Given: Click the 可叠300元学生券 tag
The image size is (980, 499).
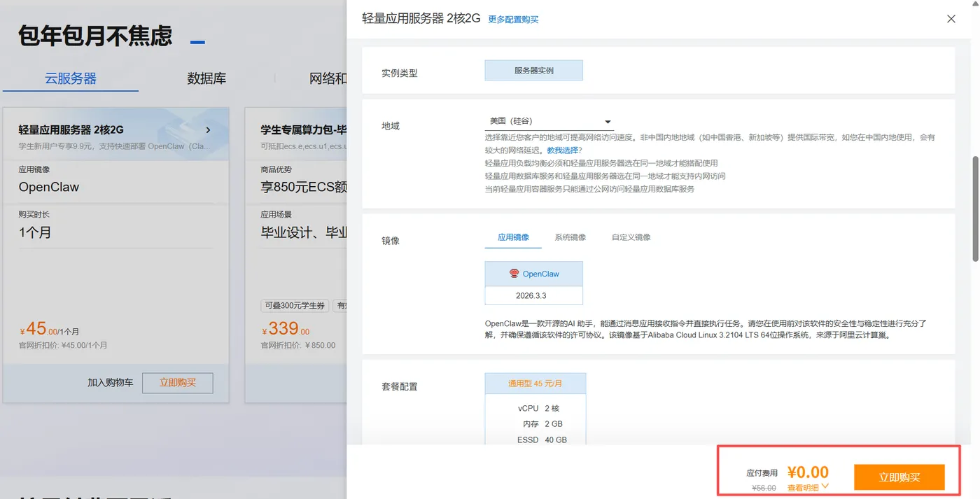Looking at the screenshot, I should coord(295,306).
